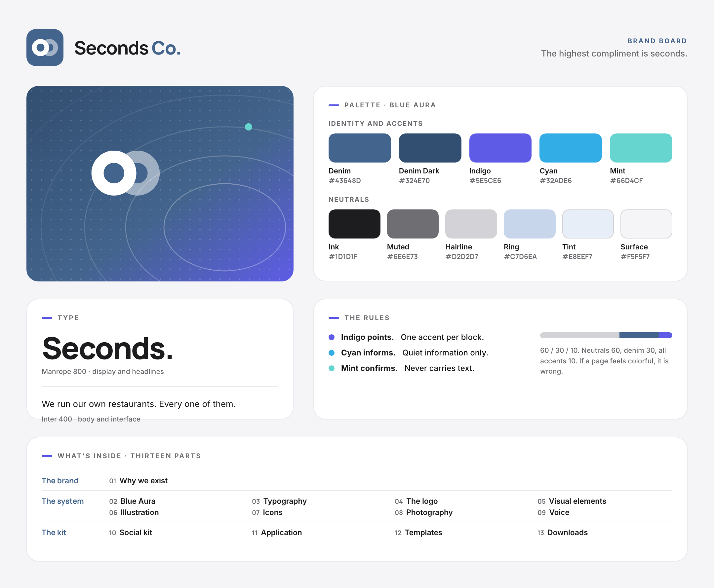The image size is (714, 588).
Task: Click the hex value #6E6E73
Action: click(x=402, y=256)
